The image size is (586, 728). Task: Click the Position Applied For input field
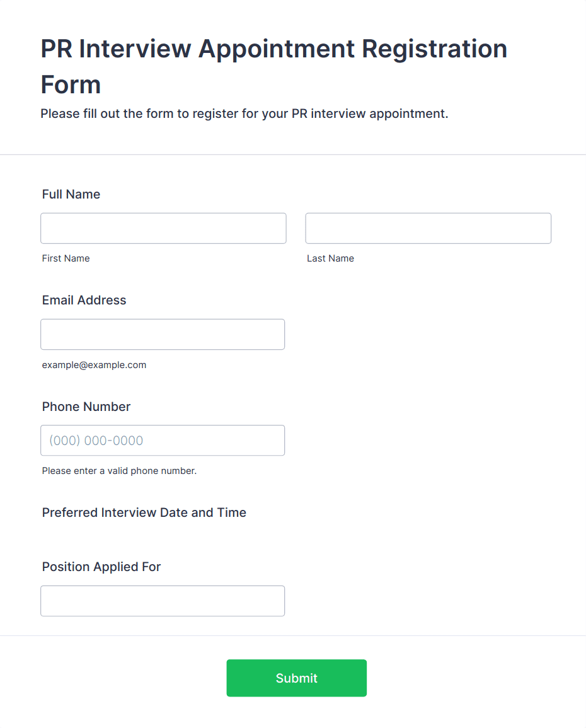coord(163,601)
